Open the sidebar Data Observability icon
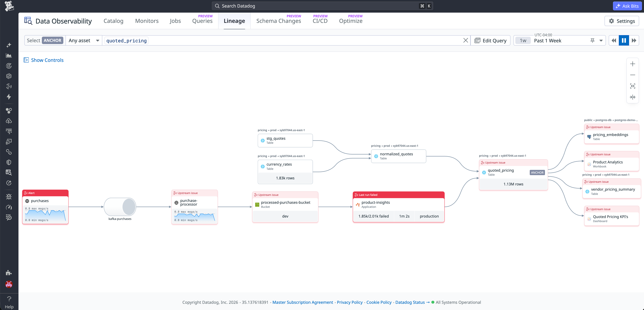644x310 pixels. coord(9,172)
